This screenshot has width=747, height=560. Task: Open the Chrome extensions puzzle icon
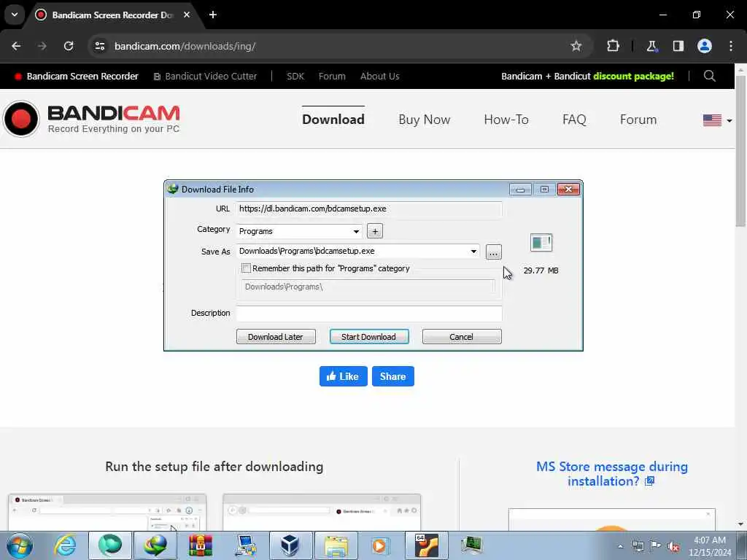coord(613,46)
